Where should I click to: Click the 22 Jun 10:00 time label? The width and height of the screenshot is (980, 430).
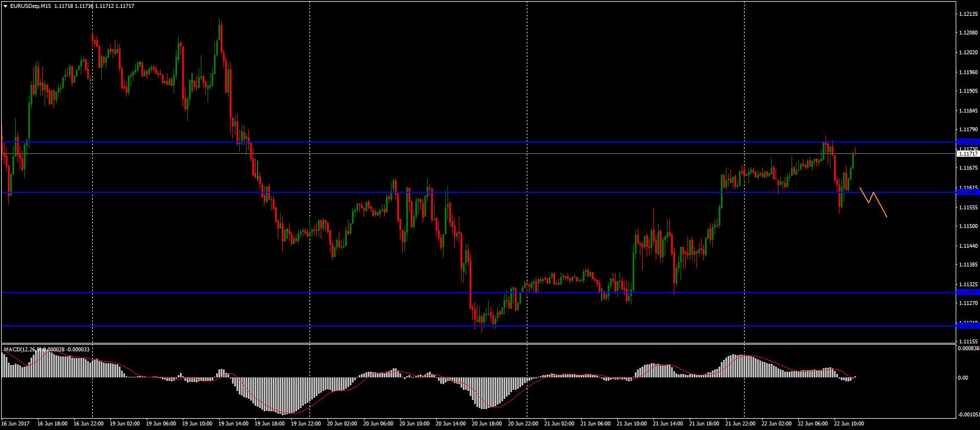(849, 423)
